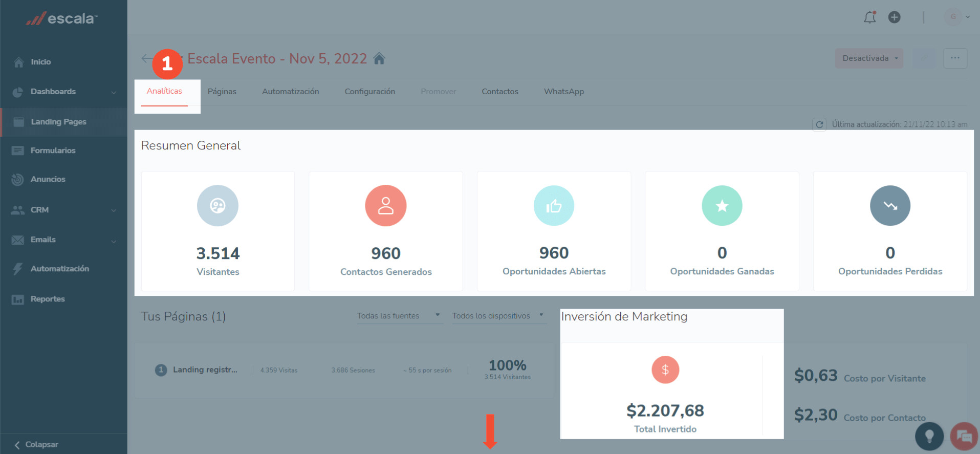Open the Todos los dispositivos dropdown

498,316
